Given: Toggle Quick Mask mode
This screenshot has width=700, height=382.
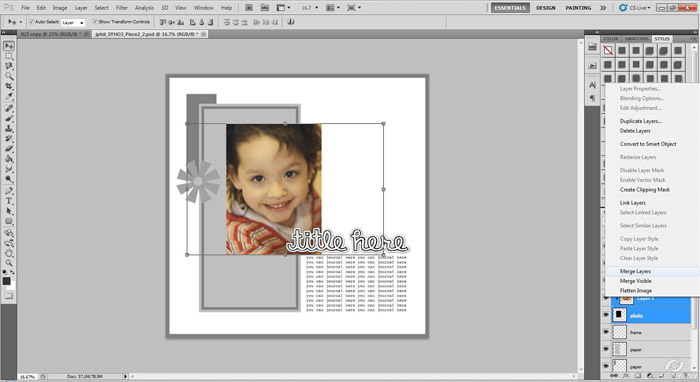Looking at the screenshot, I should point(8,295).
